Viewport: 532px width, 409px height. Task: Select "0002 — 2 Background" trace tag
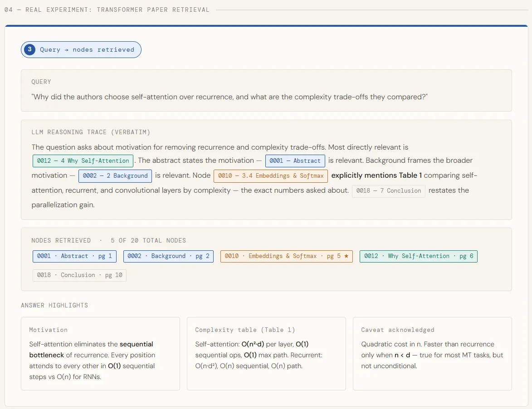coord(115,176)
